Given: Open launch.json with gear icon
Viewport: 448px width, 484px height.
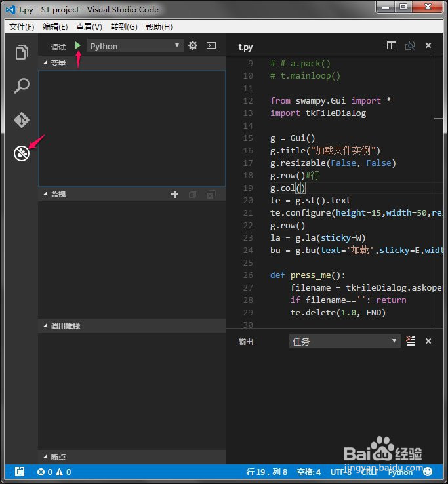Looking at the screenshot, I should [193, 45].
